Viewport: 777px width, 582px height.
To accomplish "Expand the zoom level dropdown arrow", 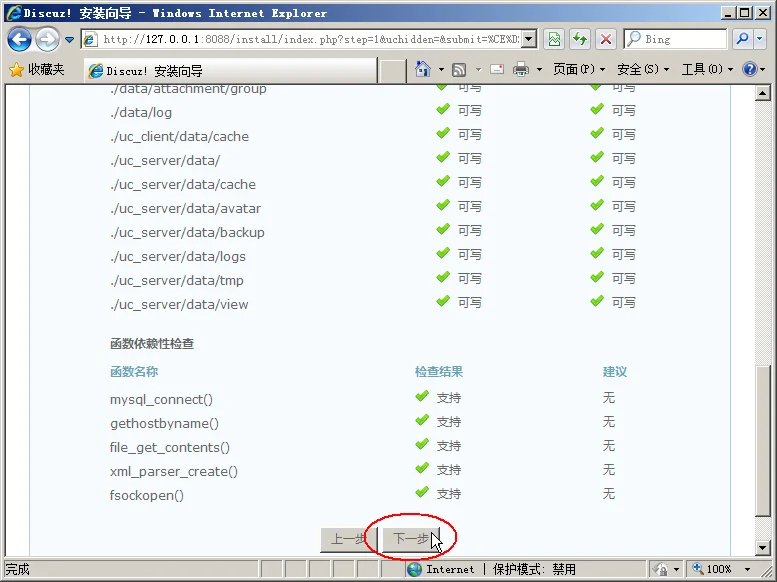I will [747, 570].
